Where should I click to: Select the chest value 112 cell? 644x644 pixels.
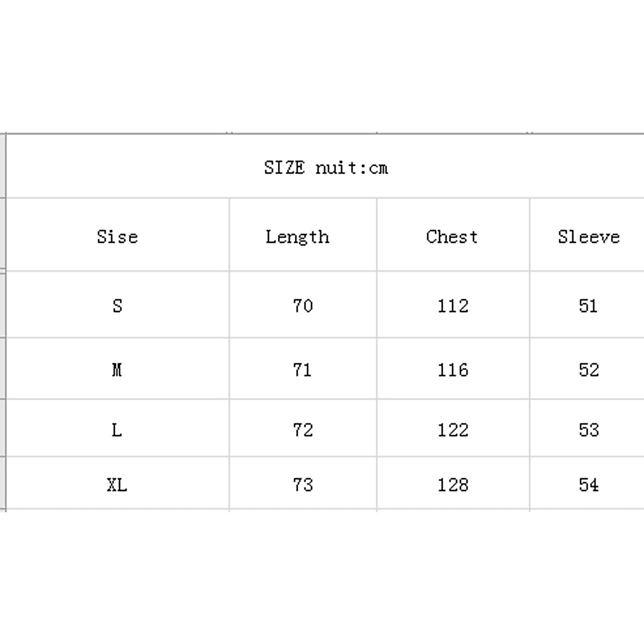pos(453,306)
